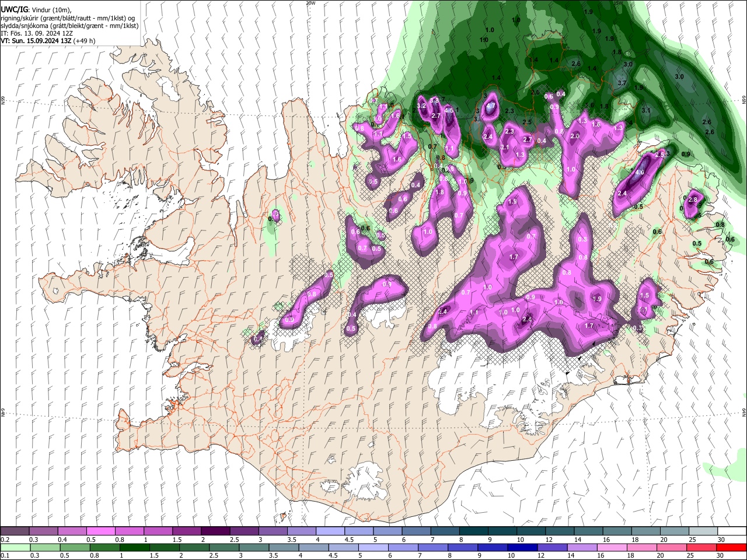747x560 pixels.
Task: Click the 4.0 snowfall value in the east
Action: coord(640,173)
